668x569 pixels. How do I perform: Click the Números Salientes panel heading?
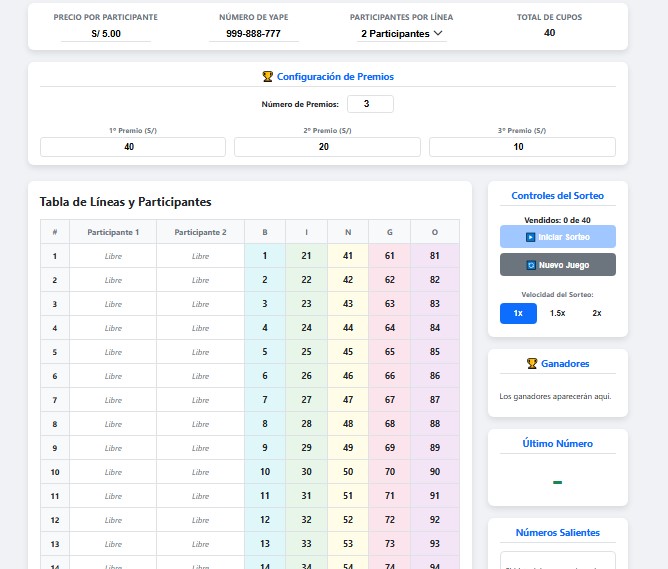point(557,533)
